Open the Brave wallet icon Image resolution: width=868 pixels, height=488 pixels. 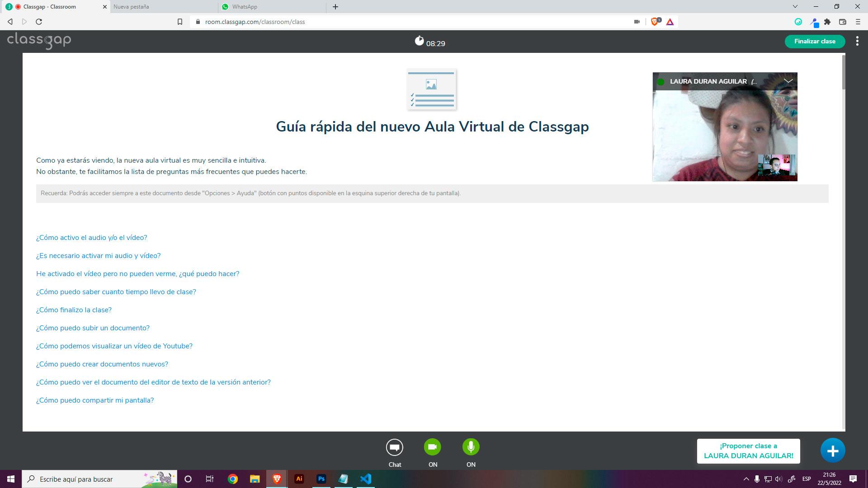click(x=842, y=22)
